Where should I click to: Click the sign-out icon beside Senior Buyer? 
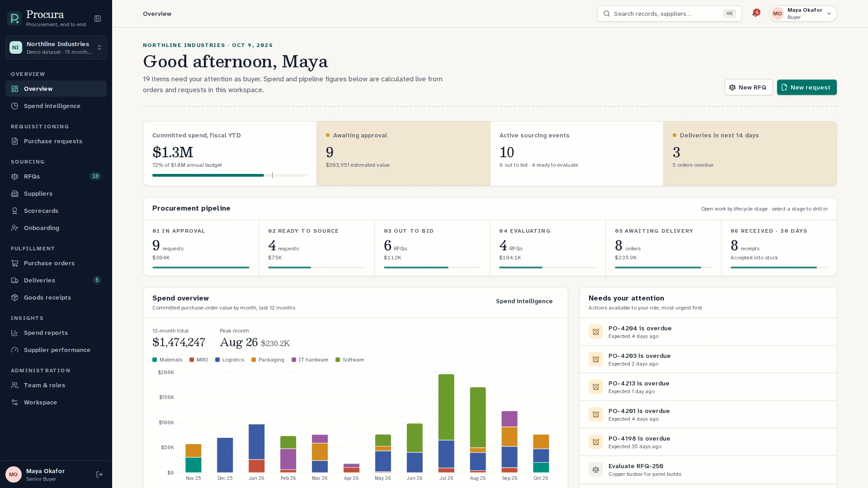[99, 474]
